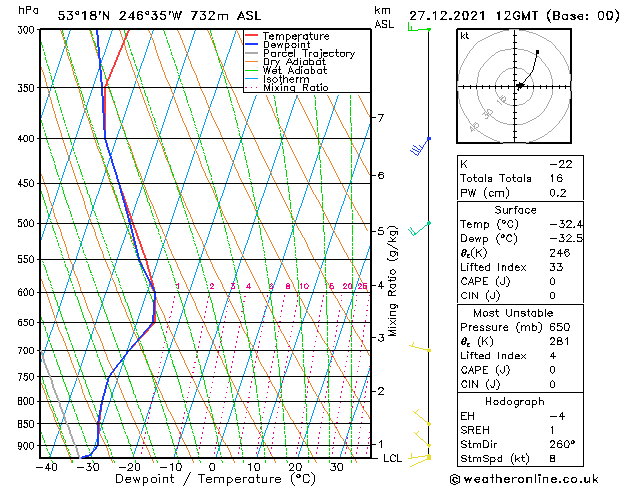Click the green wind barb at 300 hPa

tap(419, 28)
